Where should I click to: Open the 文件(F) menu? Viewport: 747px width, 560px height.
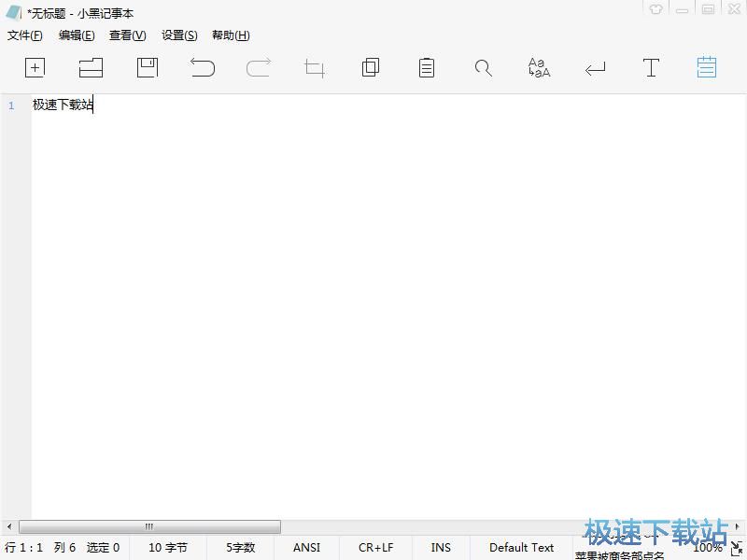(x=25, y=35)
